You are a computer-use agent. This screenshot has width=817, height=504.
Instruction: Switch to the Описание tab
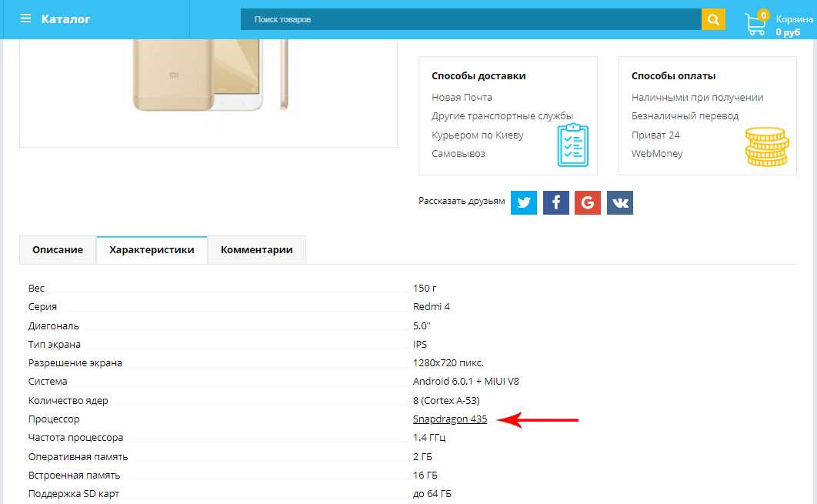pos(58,250)
